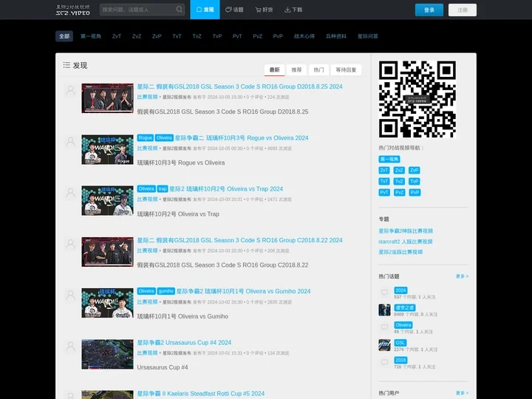Click the 2018 hot topic tag
This screenshot has width=532, height=399.
pyautogui.click(x=400, y=361)
